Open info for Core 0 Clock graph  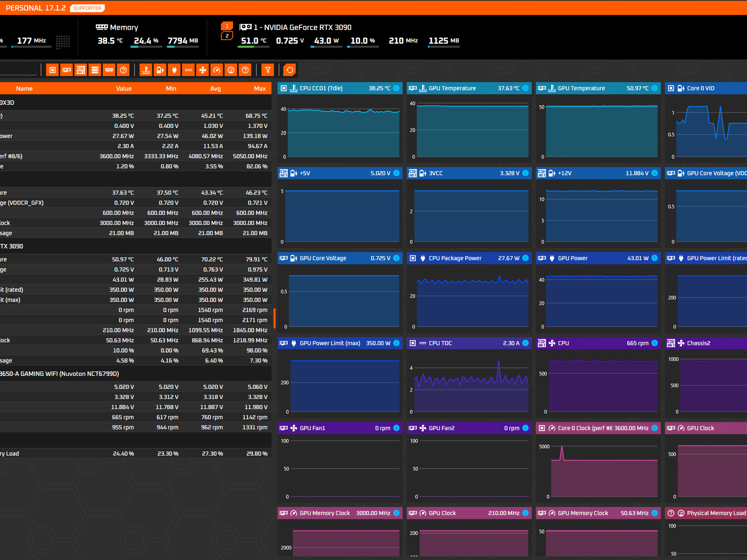(655, 428)
